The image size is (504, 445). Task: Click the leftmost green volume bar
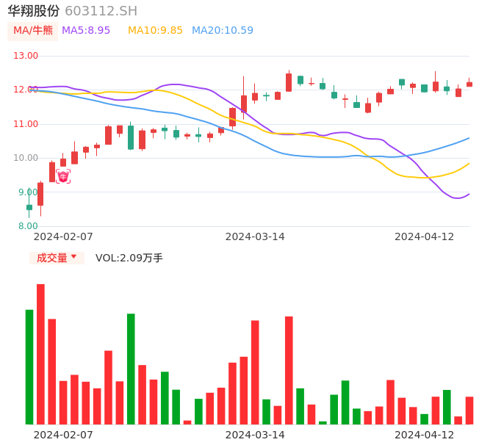(x=29, y=366)
